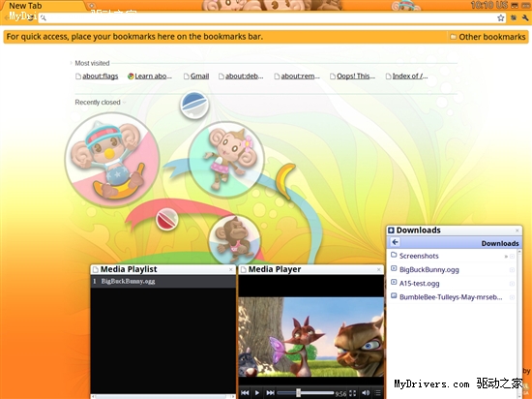Open the menu box on the BumbleBee-Tulleys row
This screenshot has height=399, width=532.
512,297
